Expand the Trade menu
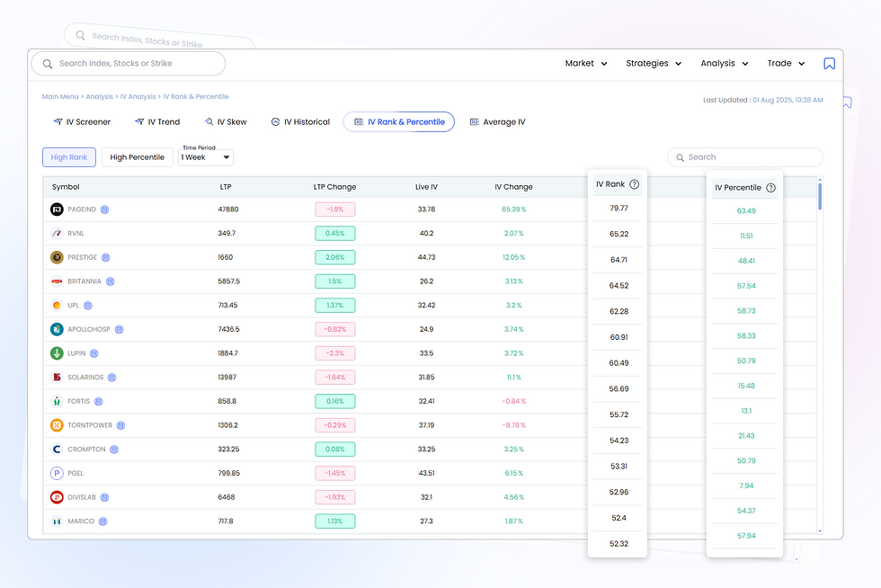Screen dimensions: 881x588 coord(787,64)
